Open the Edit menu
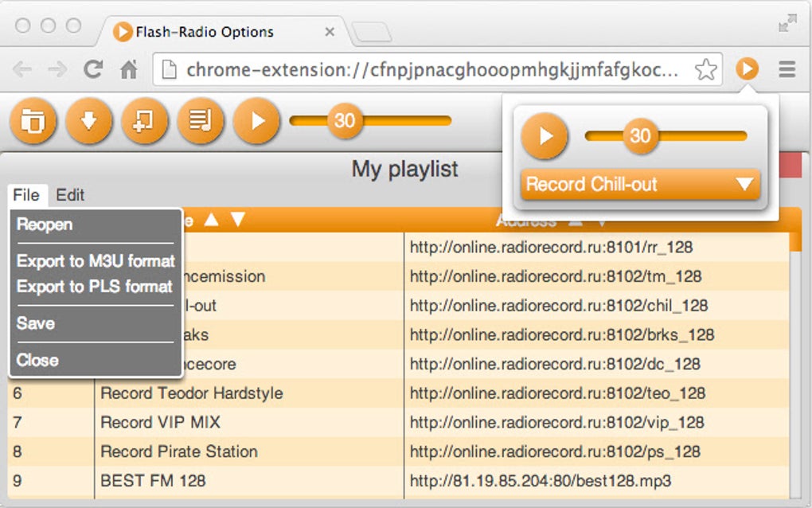This screenshot has height=508, width=812. coord(71,194)
